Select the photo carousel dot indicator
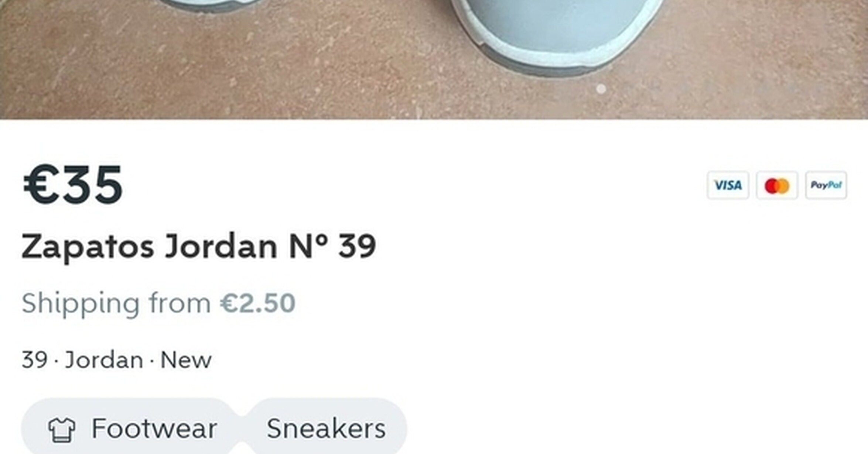The width and height of the screenshot is (868, 454). tap(601, 89)
